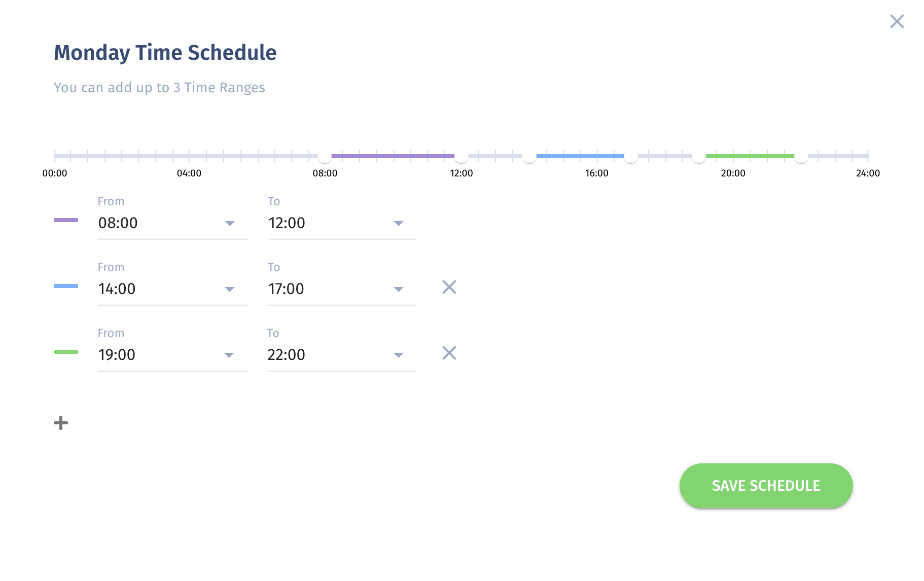Delete the 19:00 to 22:00 time range
924x581 pixels.
tap(449, 353)
